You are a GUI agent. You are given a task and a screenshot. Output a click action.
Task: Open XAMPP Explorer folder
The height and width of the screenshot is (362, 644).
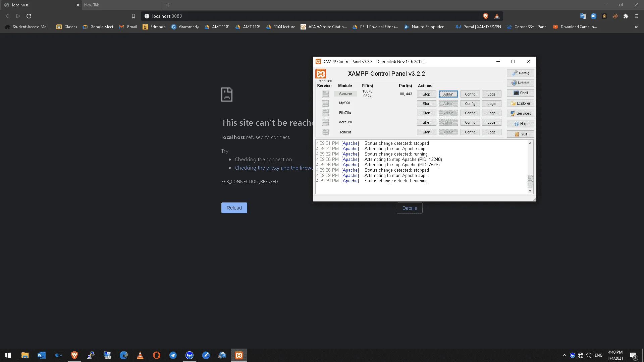click(520, 103)
